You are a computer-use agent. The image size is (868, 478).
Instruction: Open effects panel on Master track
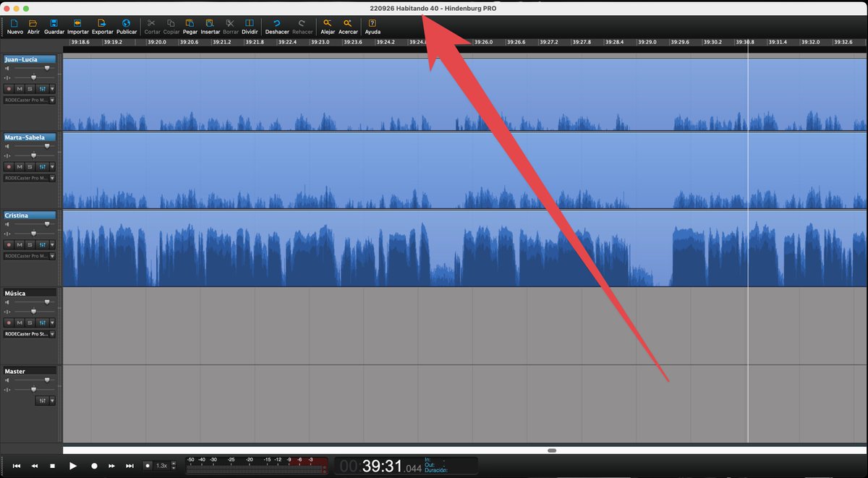click(x=42, y=401)
